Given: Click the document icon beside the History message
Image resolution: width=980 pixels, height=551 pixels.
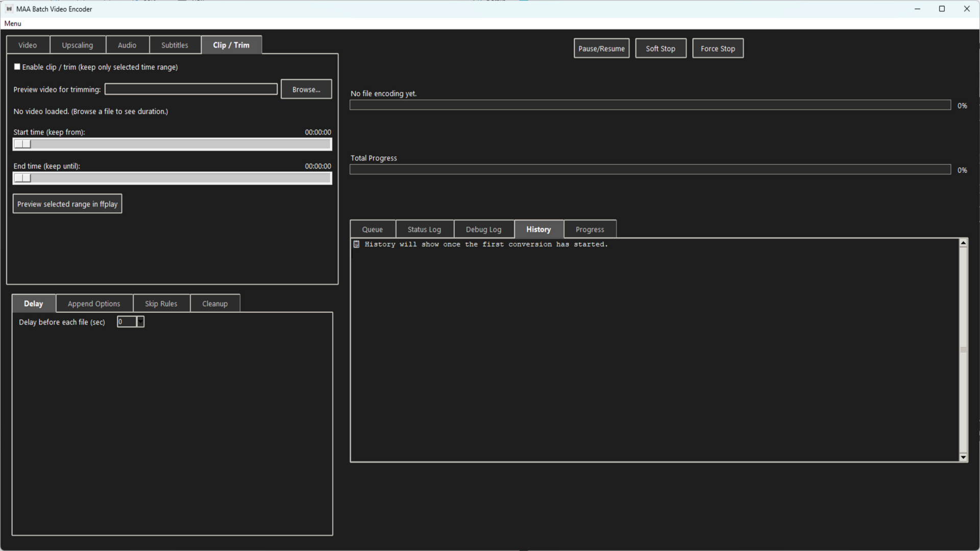Looking at the screenshot, I should [x=356, y=244].
